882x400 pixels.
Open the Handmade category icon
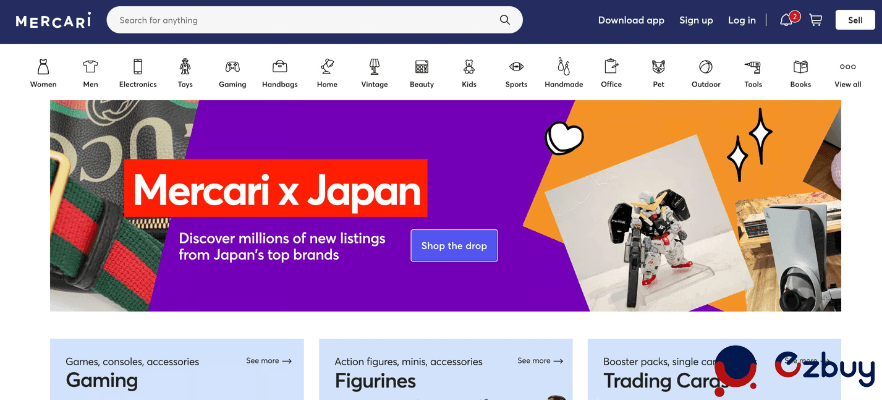point(564,66)
